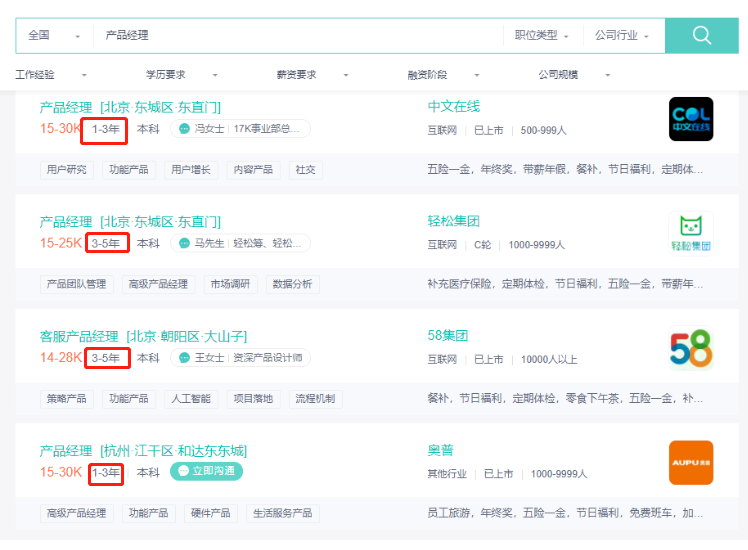This screenshot has width=748, height=550.
Task: Open 客服产品经理 job in 朝阳区 大山子
Action: pyautogui.click(x=143, y=336)
